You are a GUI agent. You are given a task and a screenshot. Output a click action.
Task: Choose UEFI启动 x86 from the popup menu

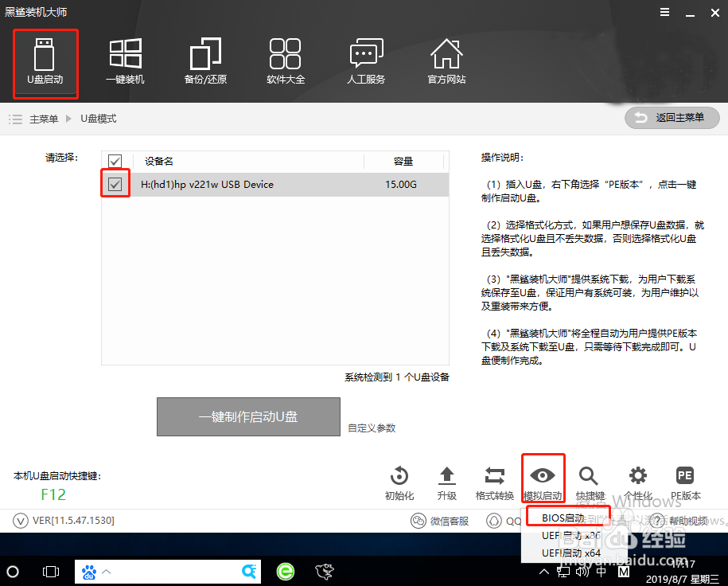point(571,535)
